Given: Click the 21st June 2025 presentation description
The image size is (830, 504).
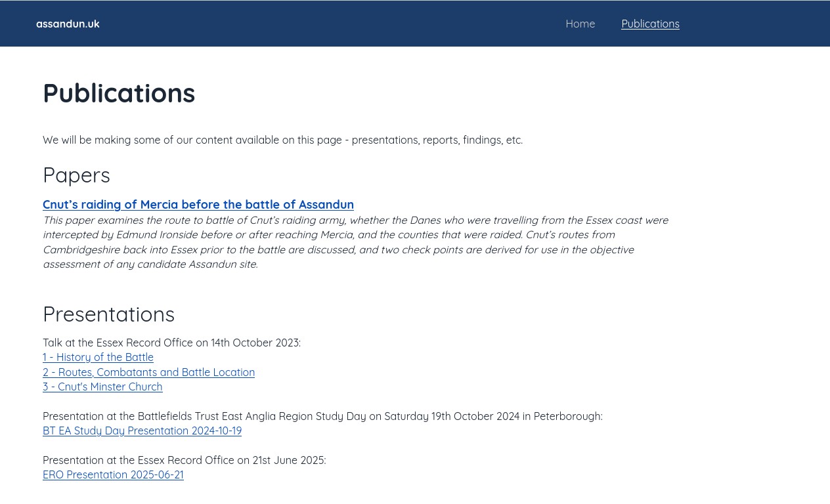Looking at the screenshot, I should point(184,460).
